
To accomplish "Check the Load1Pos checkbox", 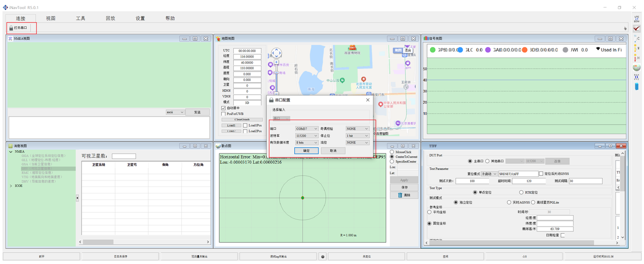I will coord(245,125).
